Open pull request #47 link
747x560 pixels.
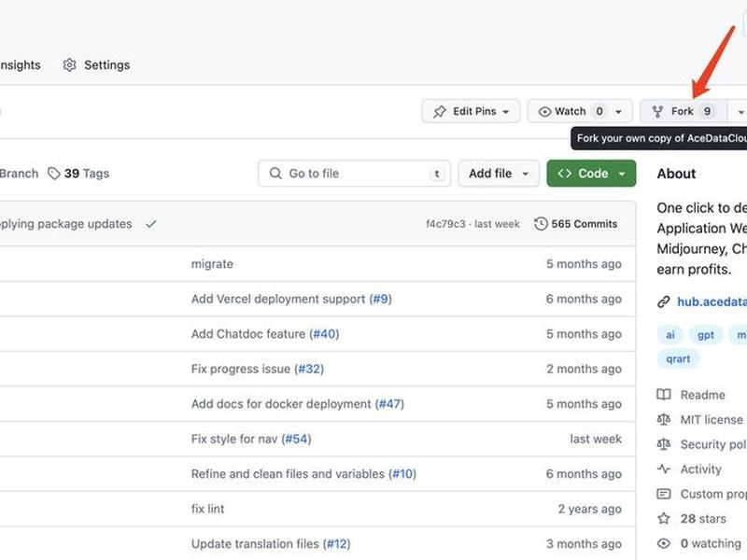click(x=389, y=404)
